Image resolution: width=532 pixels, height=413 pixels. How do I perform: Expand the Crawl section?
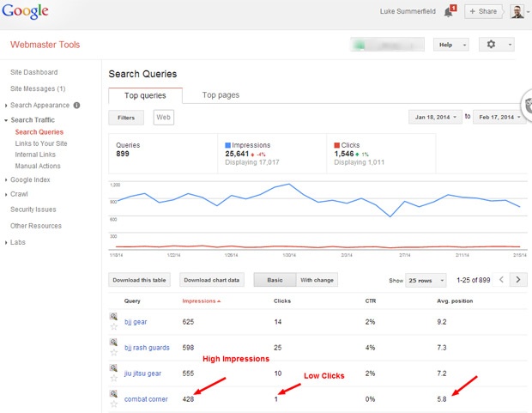click(x=6, y=195)
